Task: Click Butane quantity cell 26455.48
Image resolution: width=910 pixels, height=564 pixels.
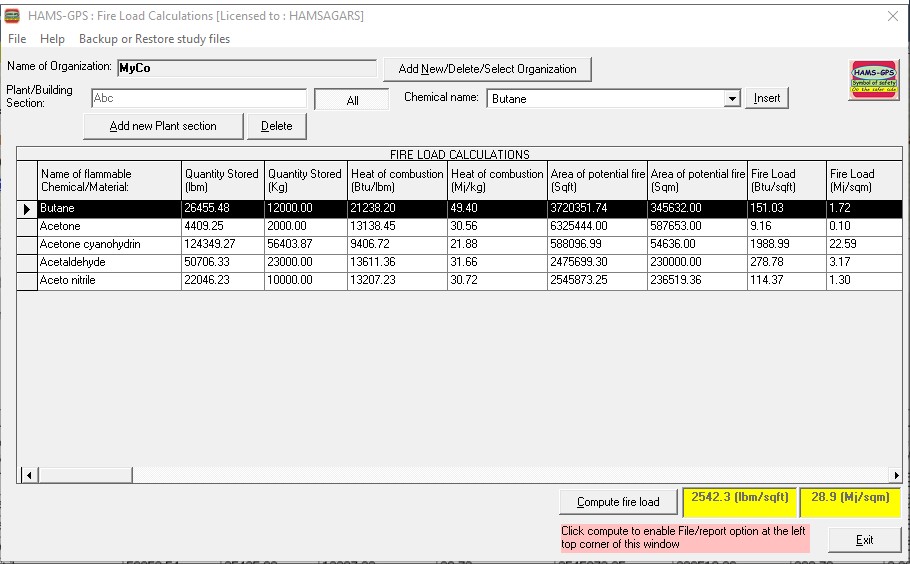Action: tap(223, 208)
